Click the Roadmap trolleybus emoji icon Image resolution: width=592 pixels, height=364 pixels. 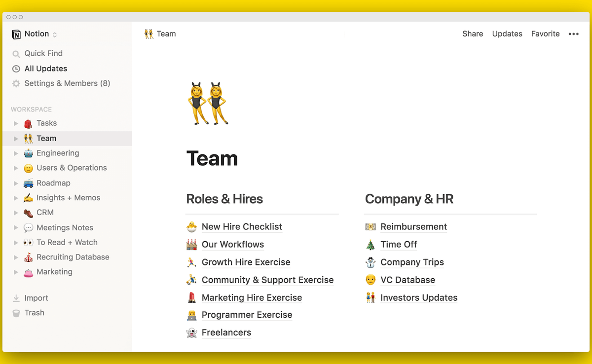tap(28, 183)
